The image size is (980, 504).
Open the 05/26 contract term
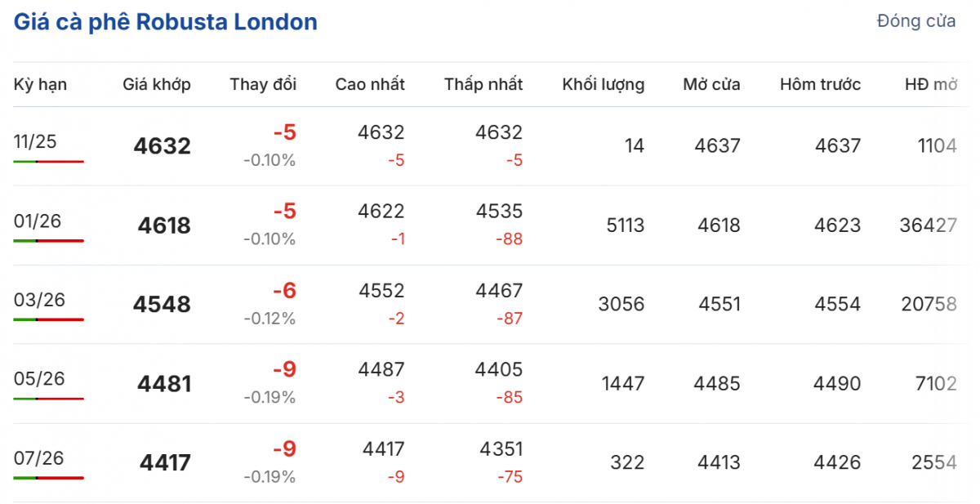tap(39, 379)
